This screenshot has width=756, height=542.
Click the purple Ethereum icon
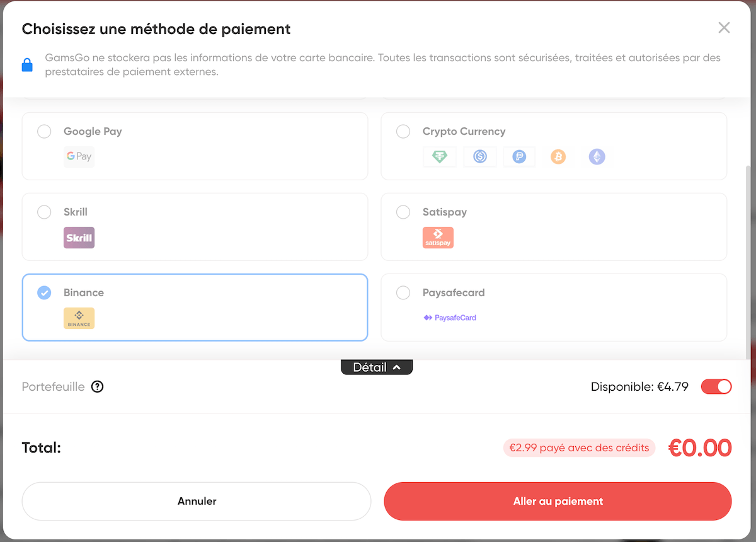[597, 156]
